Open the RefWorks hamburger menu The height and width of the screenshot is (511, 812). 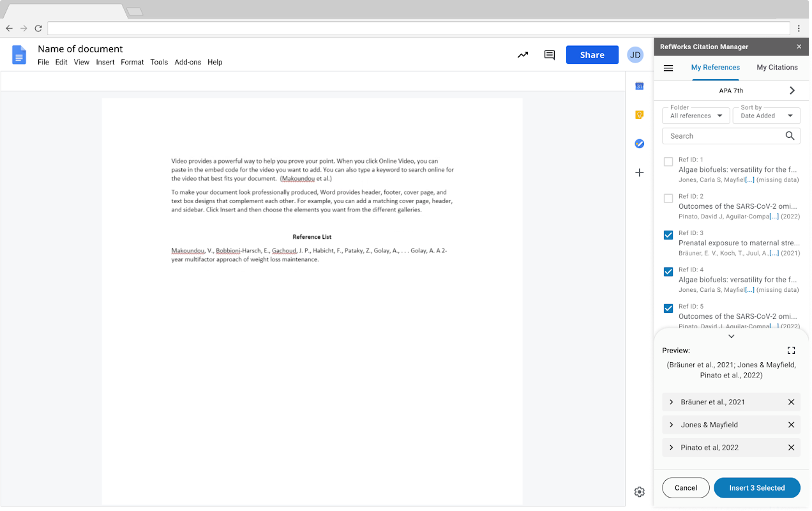[668, 68]
